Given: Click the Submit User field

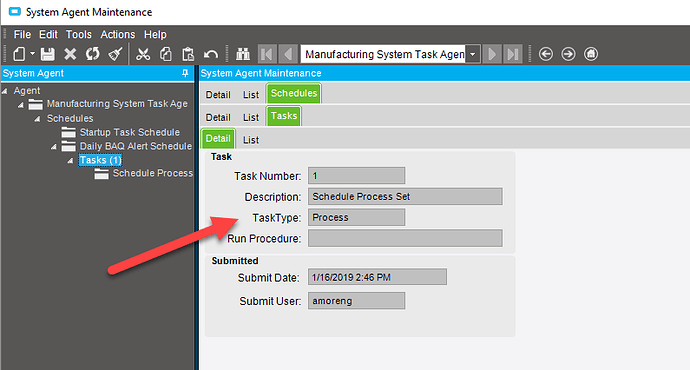Looking at the screenshot, I should coord(356,301).
